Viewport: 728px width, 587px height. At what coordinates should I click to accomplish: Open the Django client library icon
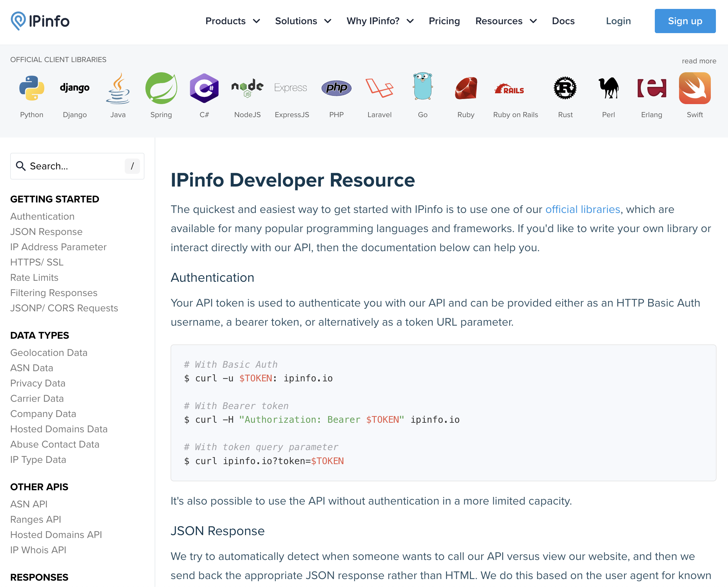pos(75,88)
